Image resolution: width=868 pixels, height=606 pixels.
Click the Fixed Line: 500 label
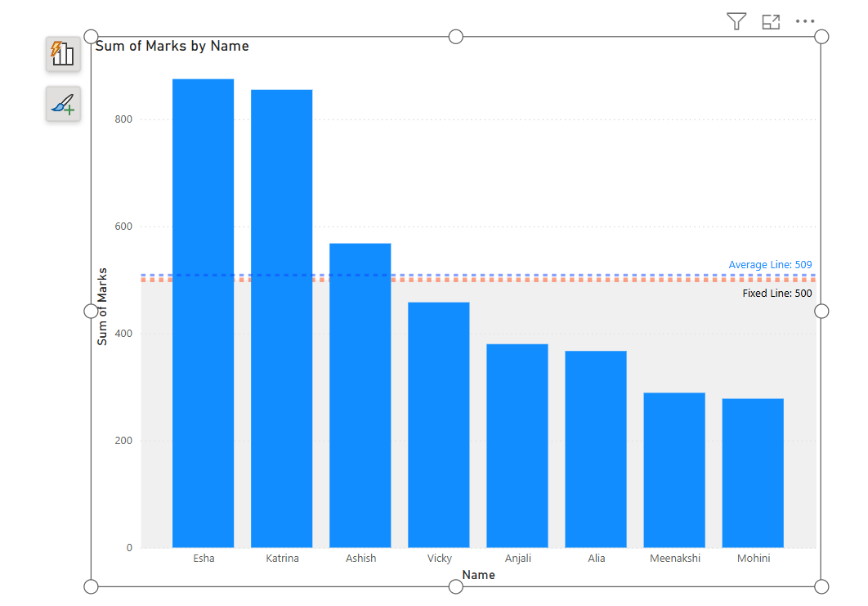coord(776,293)
